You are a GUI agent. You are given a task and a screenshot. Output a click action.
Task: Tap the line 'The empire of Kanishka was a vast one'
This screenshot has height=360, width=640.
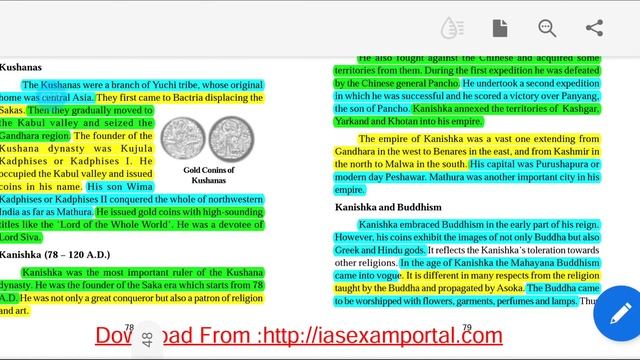coord(479,139)
